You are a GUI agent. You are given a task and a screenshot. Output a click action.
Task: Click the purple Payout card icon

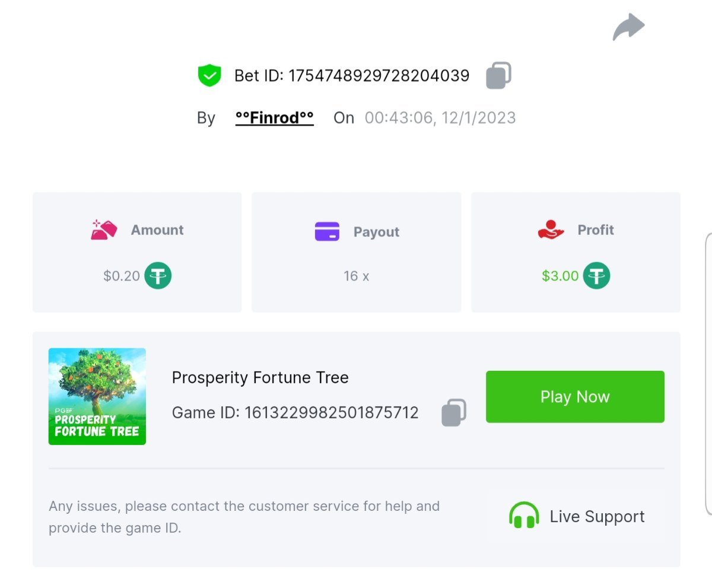(327, 231)
